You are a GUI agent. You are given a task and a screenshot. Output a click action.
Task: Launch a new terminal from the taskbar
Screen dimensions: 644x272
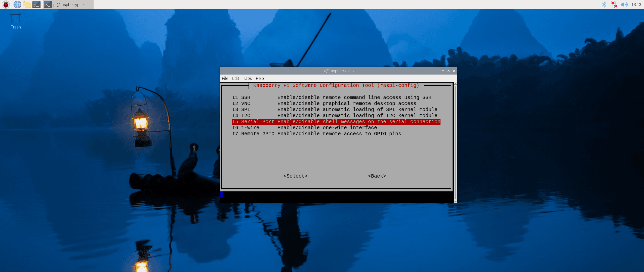tap(37, 4)
